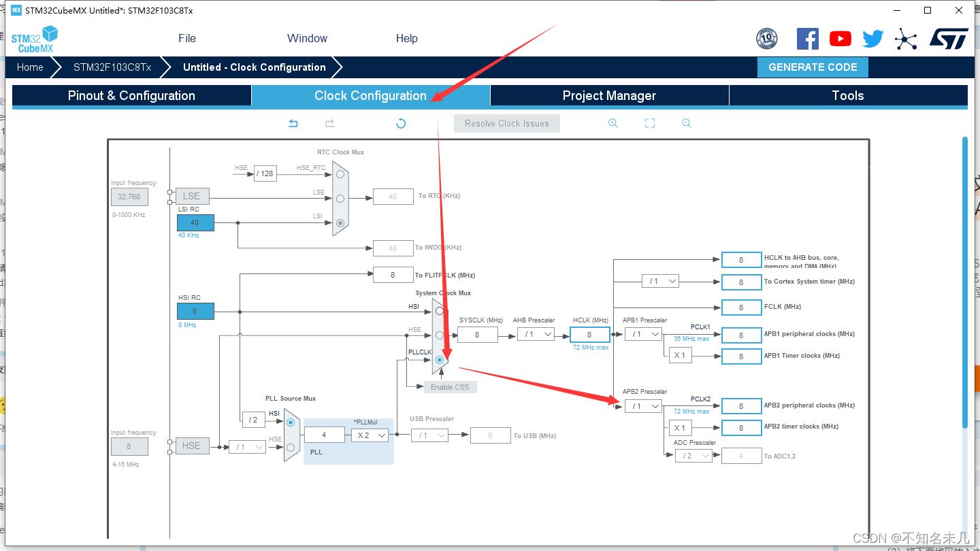Switch to Tools tab
Viewport: 980px width, 551px height.
click(848, 96)
